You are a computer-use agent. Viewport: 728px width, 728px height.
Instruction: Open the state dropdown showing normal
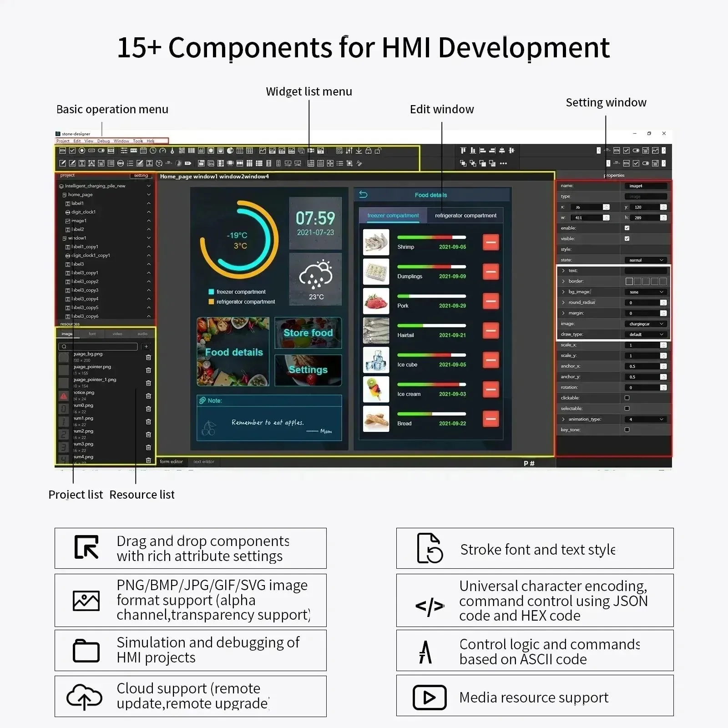pos(646,260)
